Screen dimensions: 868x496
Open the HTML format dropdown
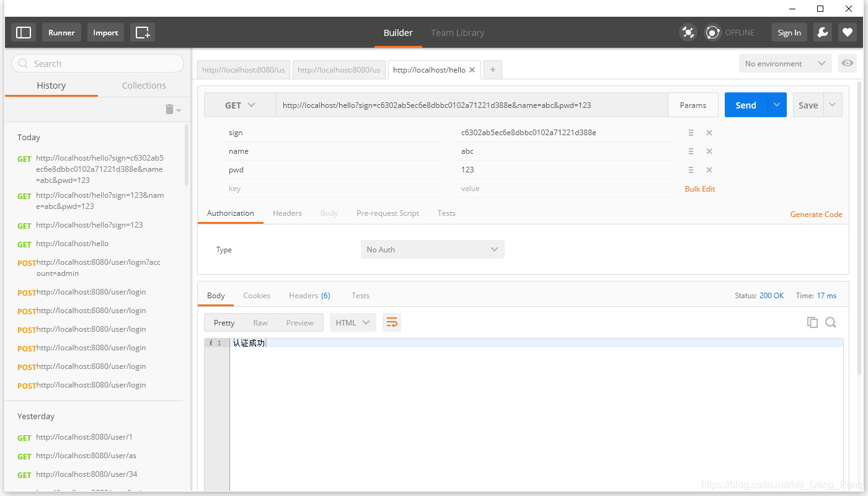coord(353,322)
